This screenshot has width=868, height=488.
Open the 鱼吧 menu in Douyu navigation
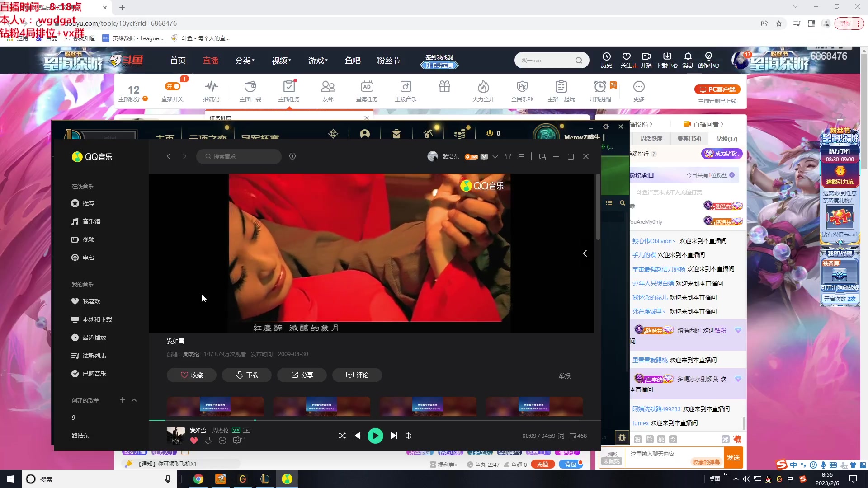coord(352,60)
